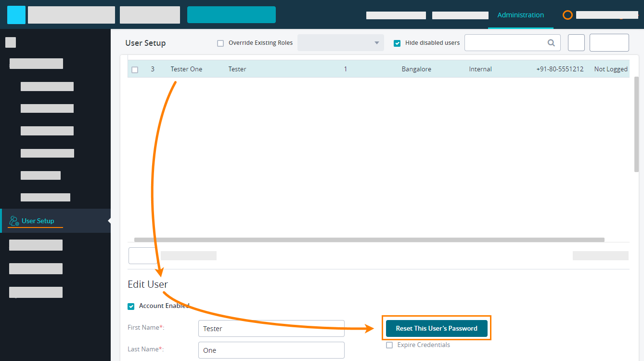This screenshot has width=644, height=361.
Task: Open the roles dropdown next to Override
Action: pos(340,43)
